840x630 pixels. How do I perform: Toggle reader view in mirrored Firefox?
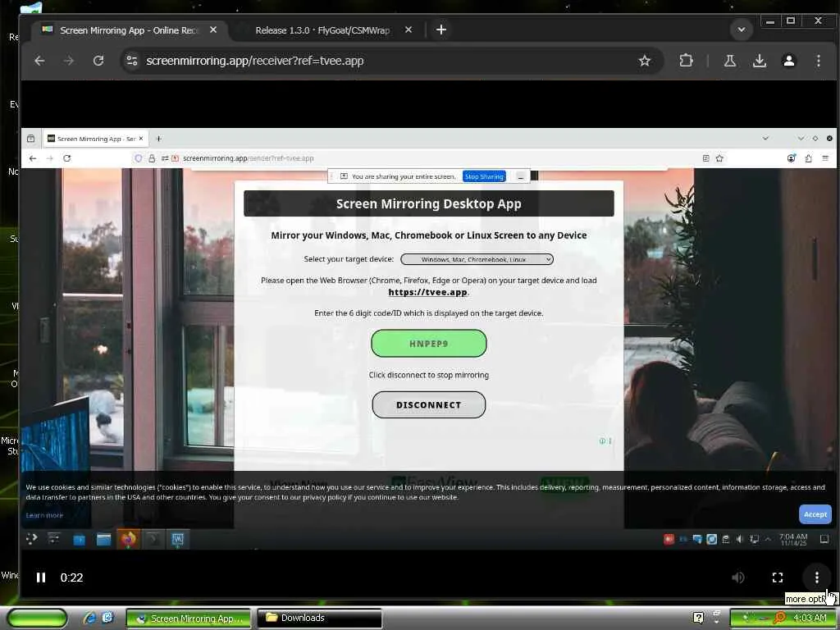click(706, 158)
